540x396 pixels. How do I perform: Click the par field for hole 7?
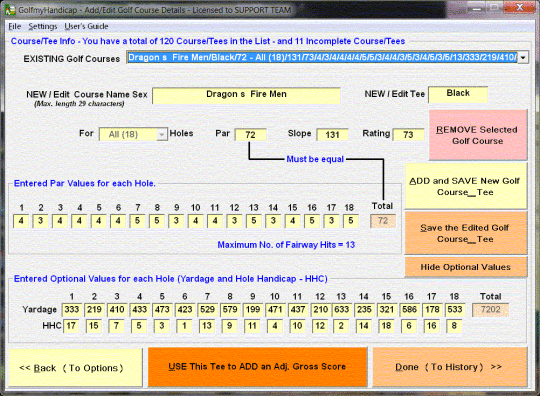(137, 221)
